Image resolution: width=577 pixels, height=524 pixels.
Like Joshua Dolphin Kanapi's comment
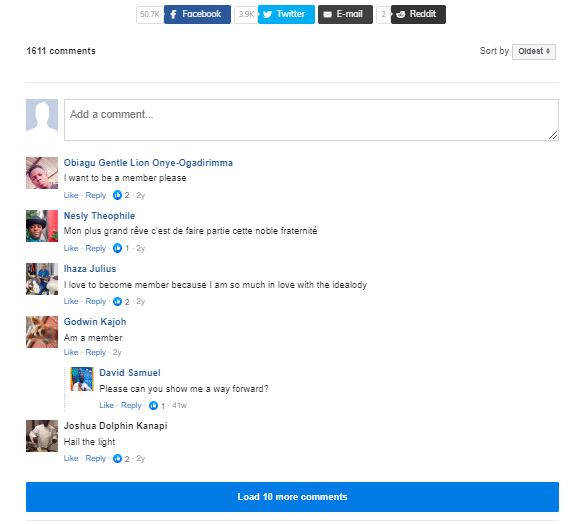[71, 458]
